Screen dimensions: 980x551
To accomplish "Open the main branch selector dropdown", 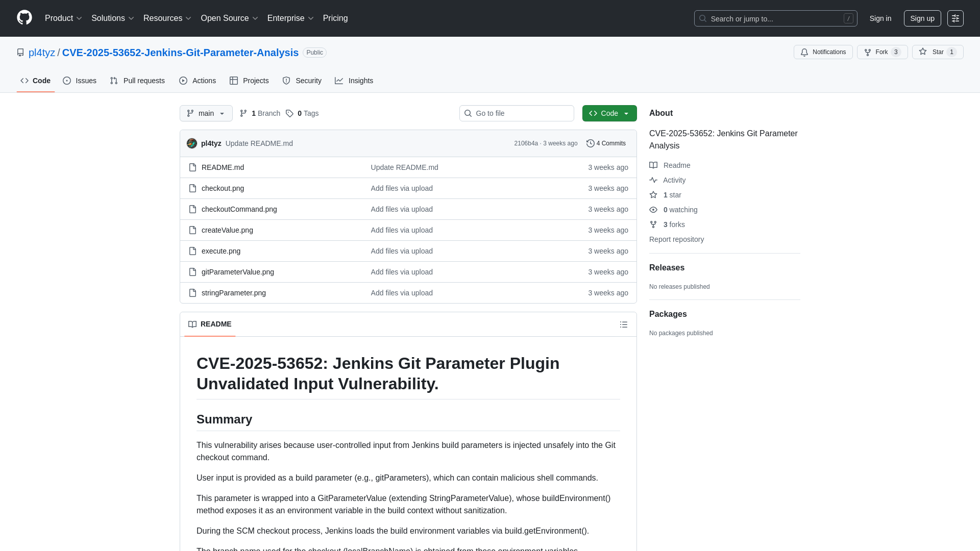I will (206, 113).
